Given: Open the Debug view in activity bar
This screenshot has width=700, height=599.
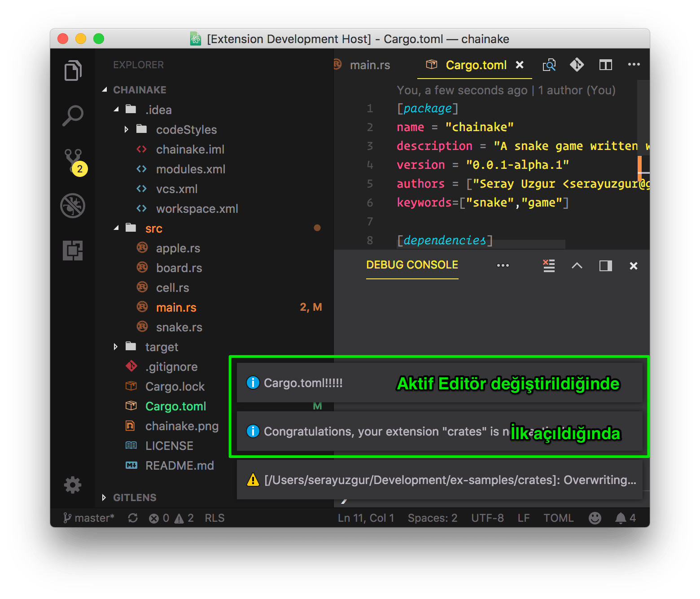Looking at the screenshot, I should point(73,206).
